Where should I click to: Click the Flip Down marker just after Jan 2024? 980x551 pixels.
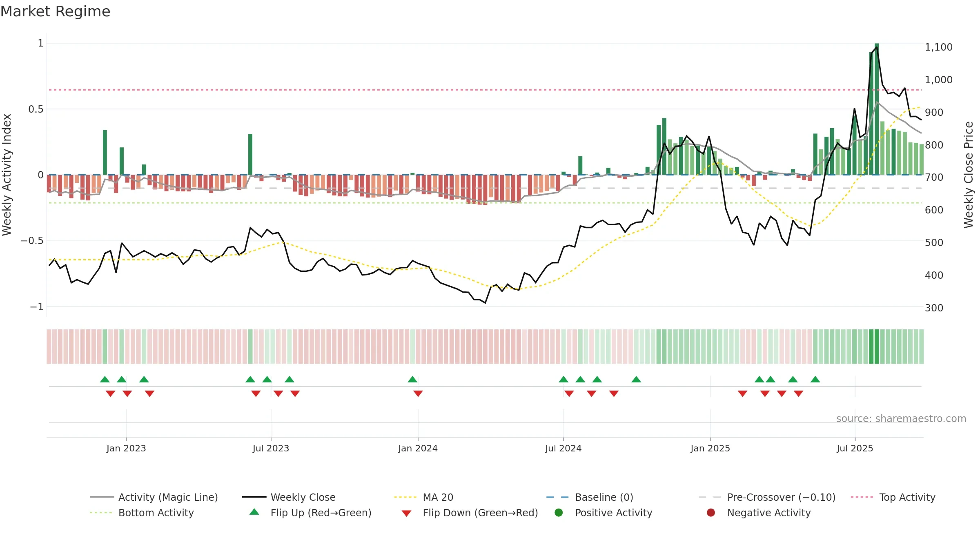click(x=418, y=393)
